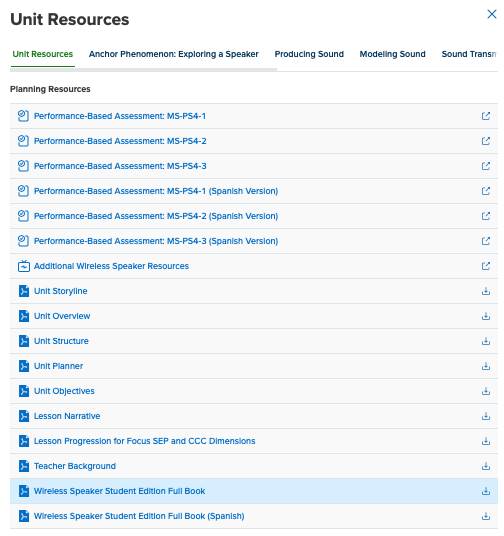Switch to the Modeling Sound tab
Screen dimensions: 504x536
click(392, 54)
